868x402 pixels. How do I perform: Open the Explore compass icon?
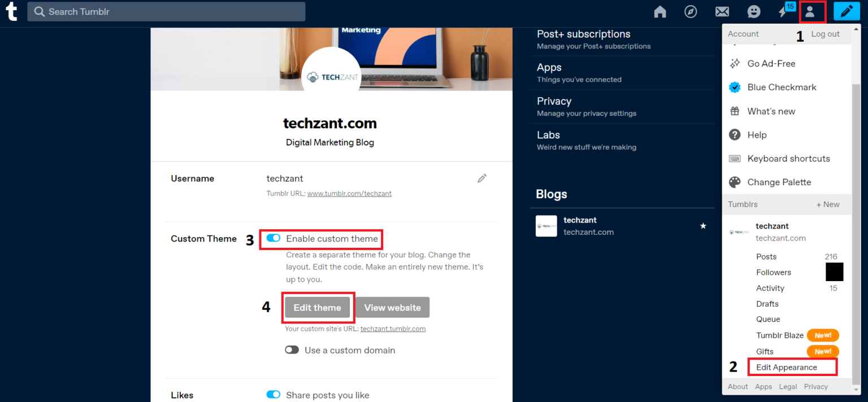point(691,11)
